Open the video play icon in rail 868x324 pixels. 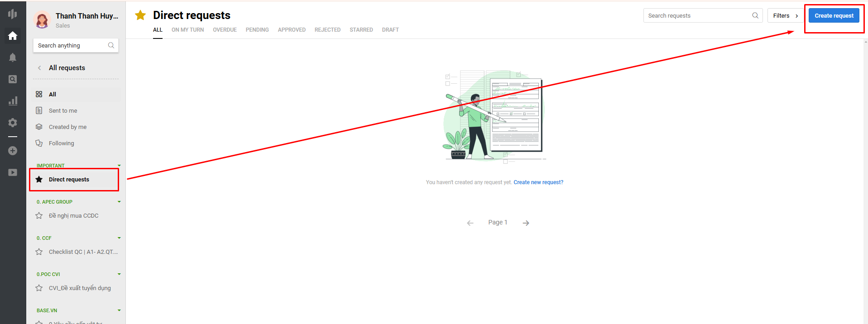coord(13,172)
